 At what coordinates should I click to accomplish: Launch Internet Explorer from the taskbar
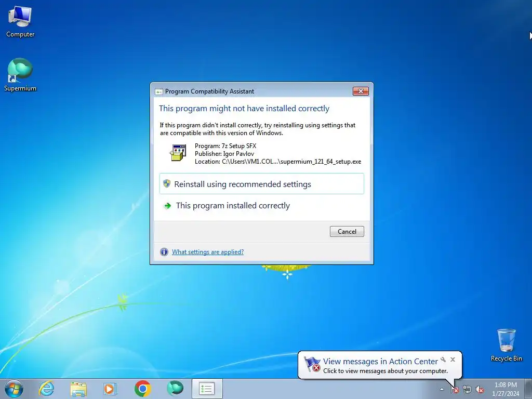(x=46, y=389)
